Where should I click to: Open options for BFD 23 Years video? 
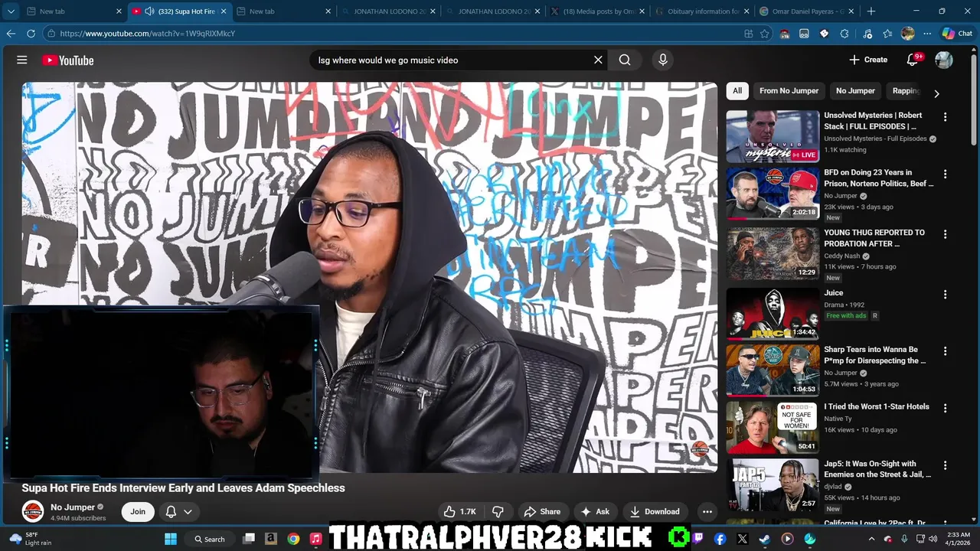945,174
